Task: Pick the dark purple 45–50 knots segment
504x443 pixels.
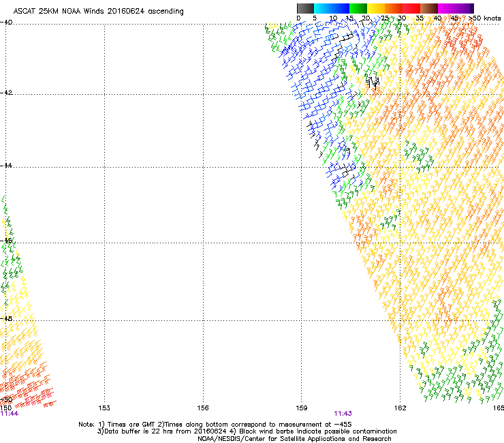Action: coord(464,8)
